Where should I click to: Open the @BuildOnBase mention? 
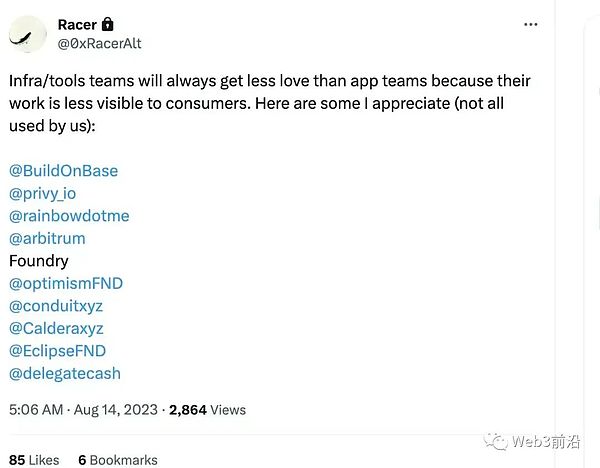[x=63, y=170]
